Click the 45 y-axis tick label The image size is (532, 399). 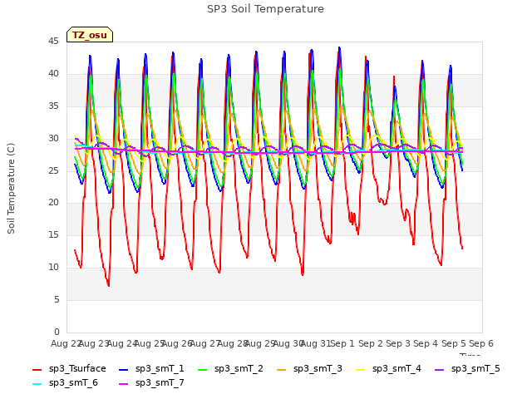coord(53,42)
